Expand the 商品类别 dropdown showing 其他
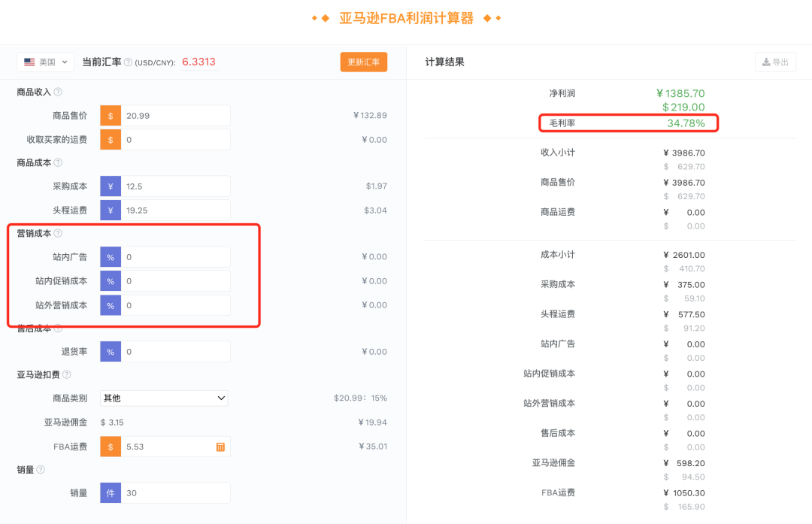812x524 pixels. click(x=164, y=398)
